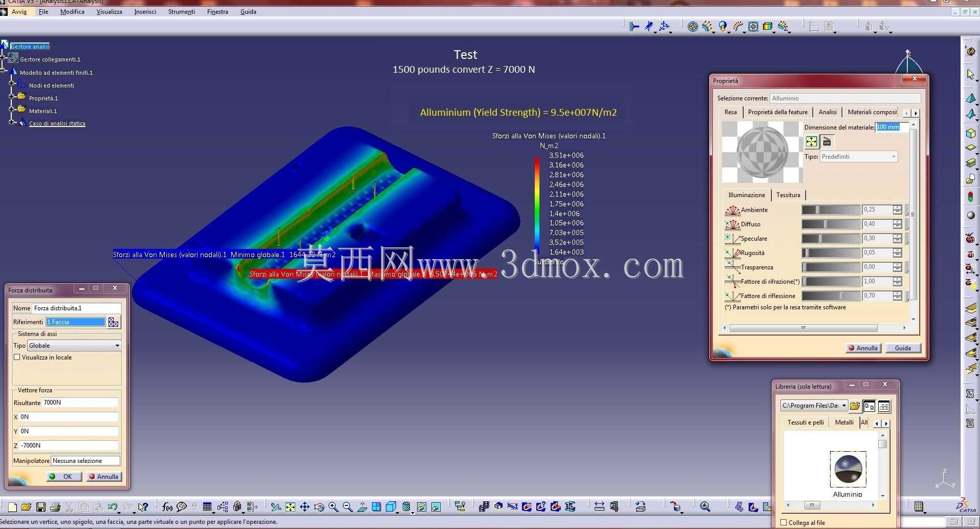This screenshot has height=529, width=980.
Task: Click the design table grid icon
Action: (x=207, y=507)
